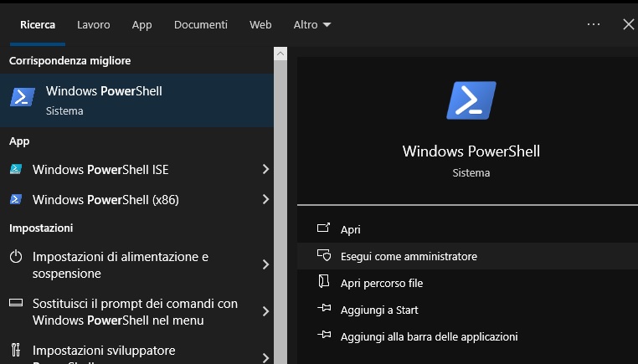Select the Windows PowerShell ISE result
This screenshot has height=364, width=638.
136,169
